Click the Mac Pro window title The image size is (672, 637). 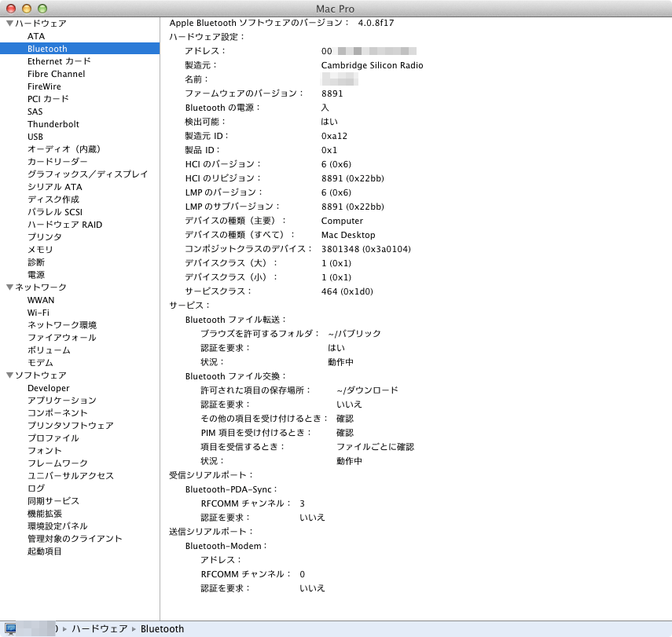335,9
